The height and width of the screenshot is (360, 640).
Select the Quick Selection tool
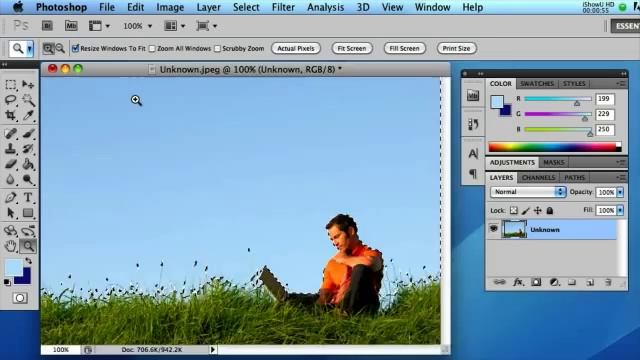[28, 100]
